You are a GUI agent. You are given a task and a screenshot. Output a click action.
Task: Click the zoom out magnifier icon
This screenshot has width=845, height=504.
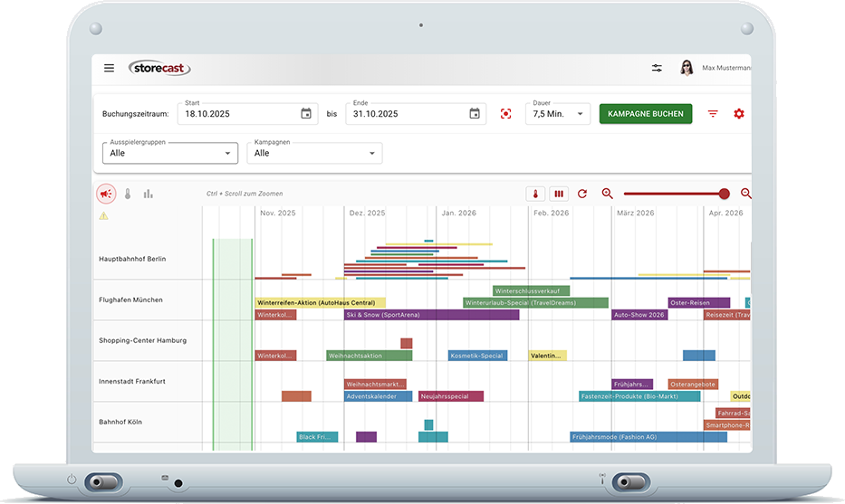[746, 194]
